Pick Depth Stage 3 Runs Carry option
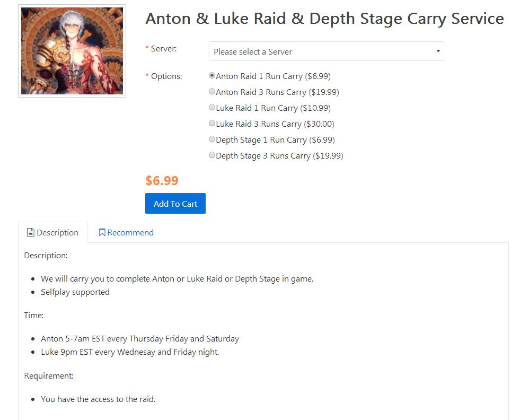 coord(212,155)
